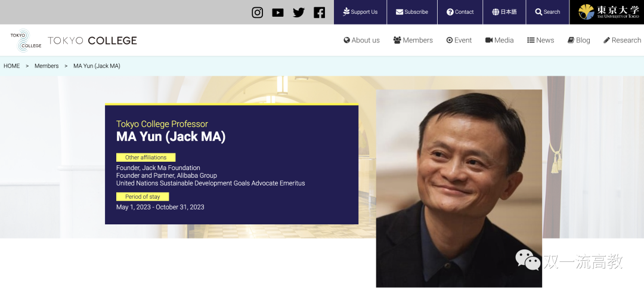644x290 pixels.
Task: Switch language to 日本語
Action: (504, 12)
